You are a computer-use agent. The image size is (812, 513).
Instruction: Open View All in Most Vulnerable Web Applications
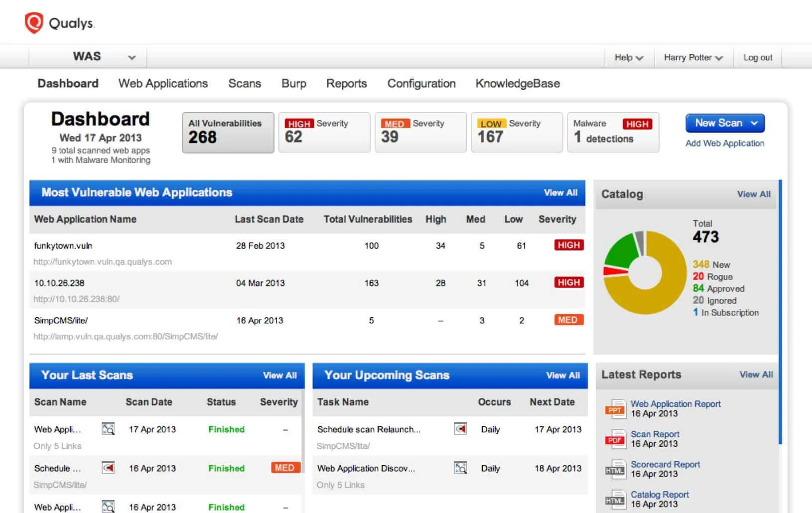point(560,193)
